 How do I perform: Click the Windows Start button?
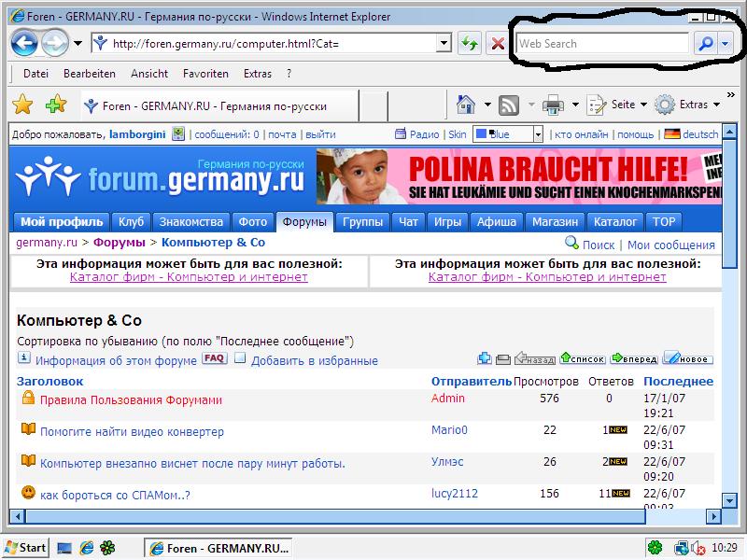[25, 548]
